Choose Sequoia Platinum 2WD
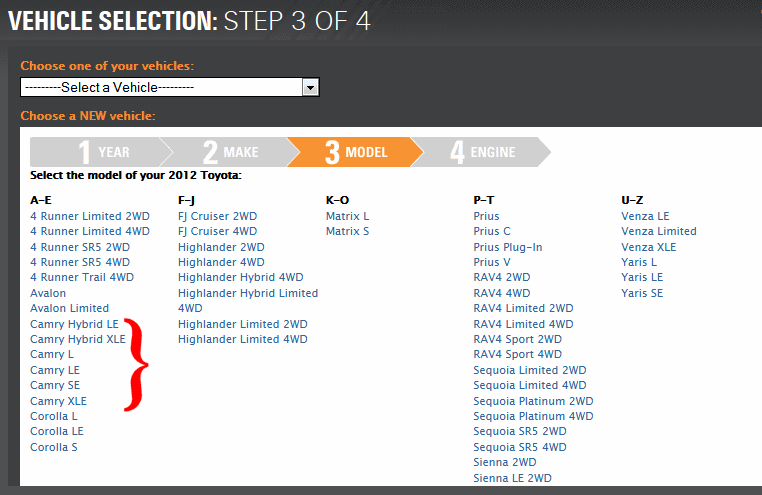This screenshot has width=762, height=495. (533, 401)
